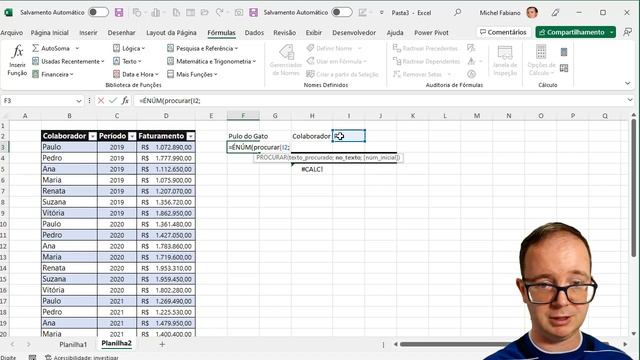Click the second purple save icon
The height and width of the screenshot is (360, 640).
click(253, 12)
